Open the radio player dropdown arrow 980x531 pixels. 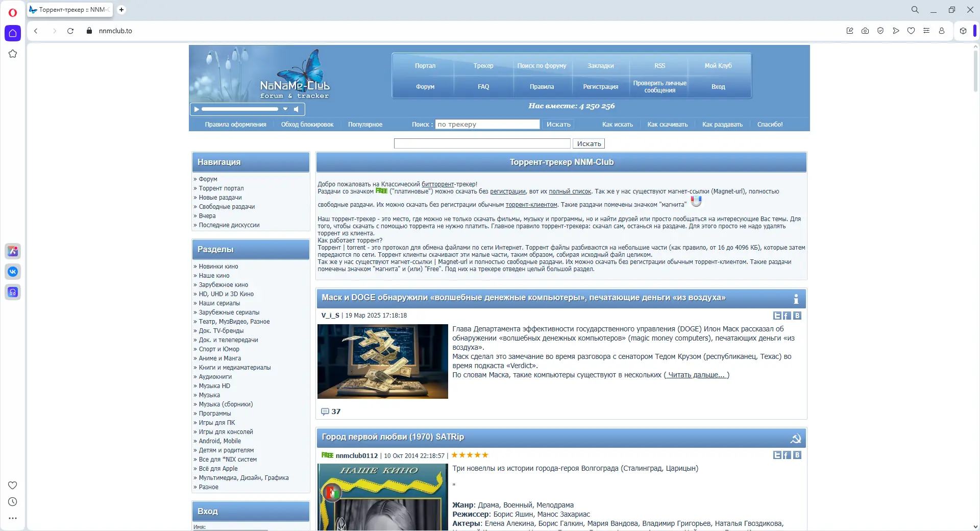coord(285,109)
